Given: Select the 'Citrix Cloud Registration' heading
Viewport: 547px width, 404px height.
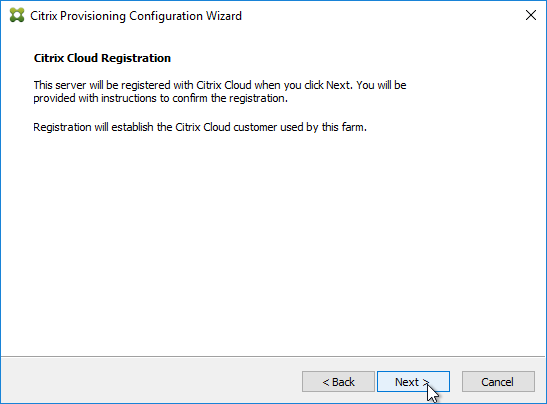Looking at the screenshot, I should pyautogui.click(x=102, y=58).
